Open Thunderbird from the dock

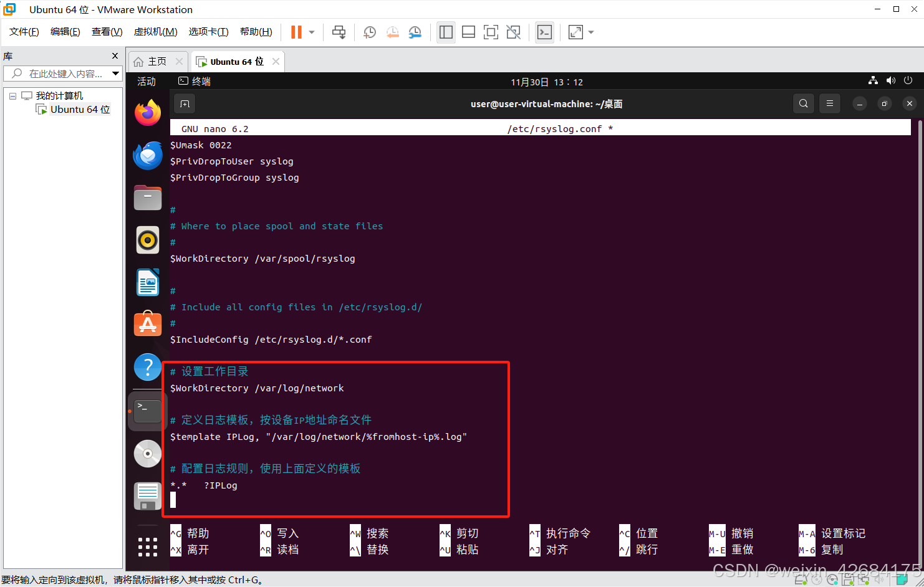[x=147, y=155]
